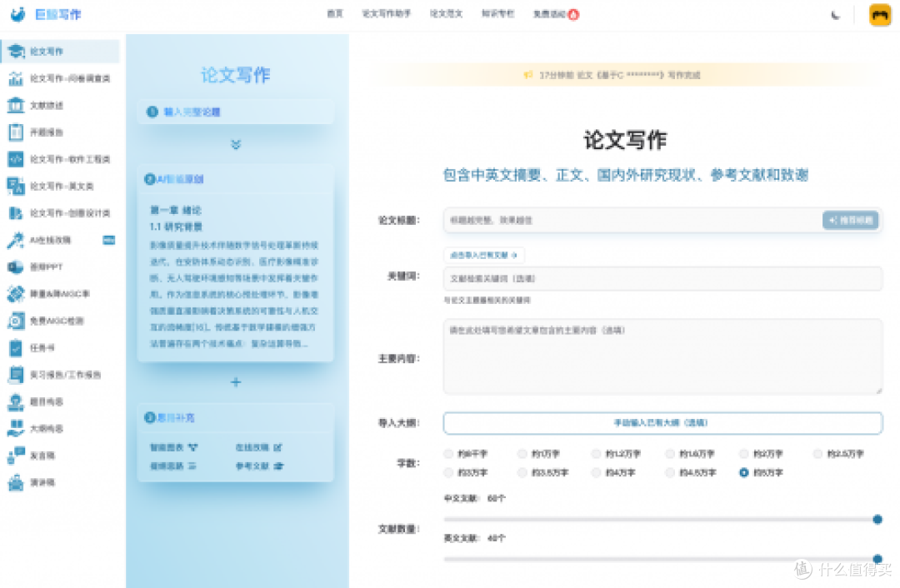Select the 约8千字 word count option
900x588 pixels.
tap(448, 454)
